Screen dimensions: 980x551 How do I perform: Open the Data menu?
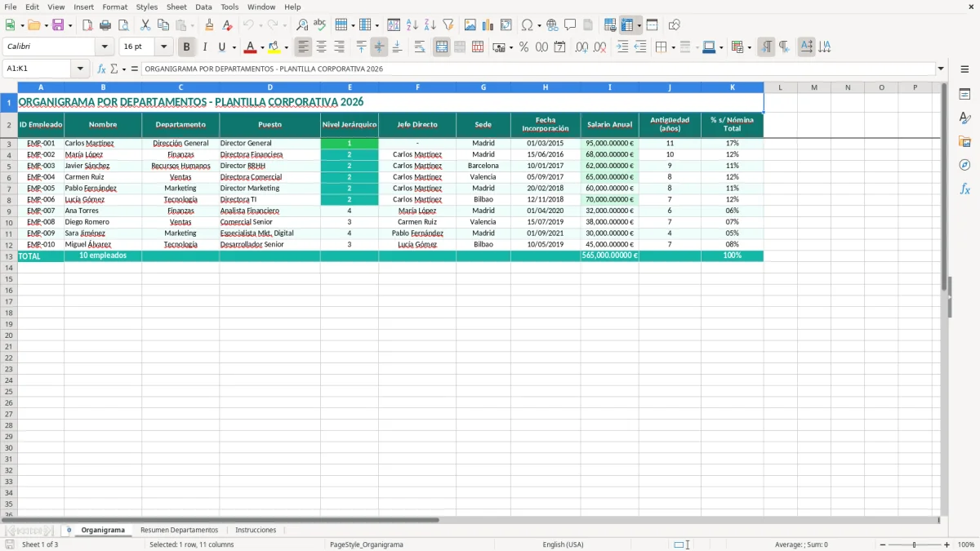pyautogui.click(x=203, y=7)
